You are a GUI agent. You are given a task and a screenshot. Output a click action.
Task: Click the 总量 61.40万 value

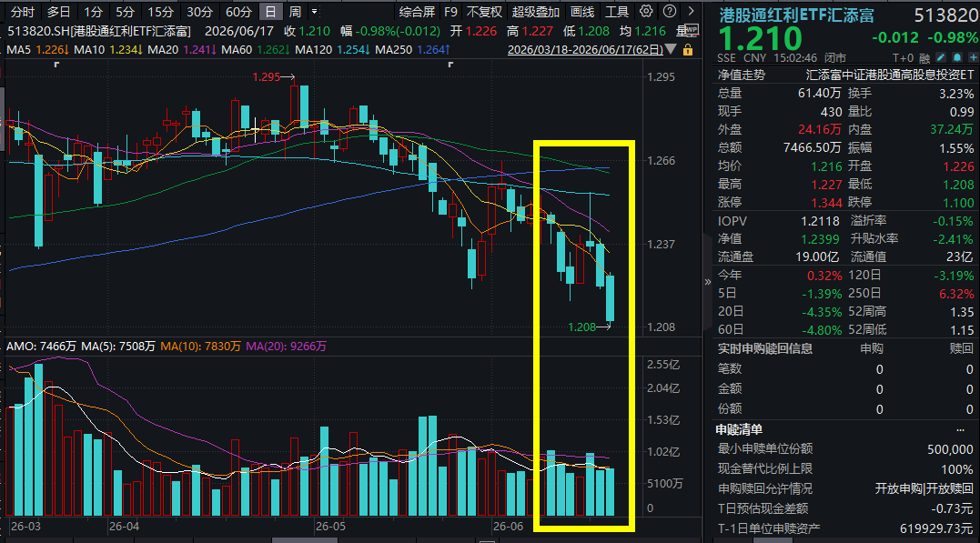(819, 93)
